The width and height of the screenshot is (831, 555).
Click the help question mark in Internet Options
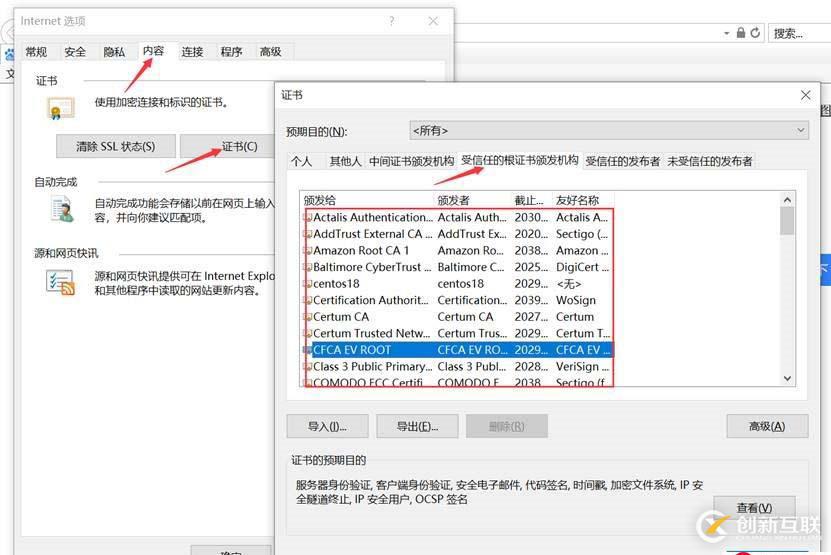click(392, 21)
